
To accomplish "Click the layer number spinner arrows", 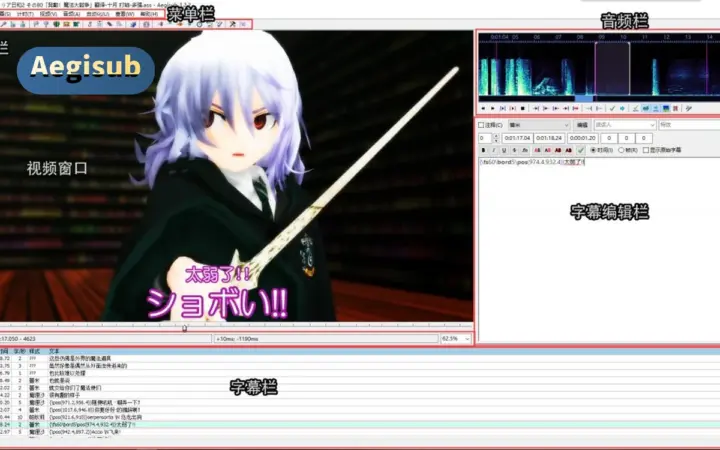I will coord(496,138).
